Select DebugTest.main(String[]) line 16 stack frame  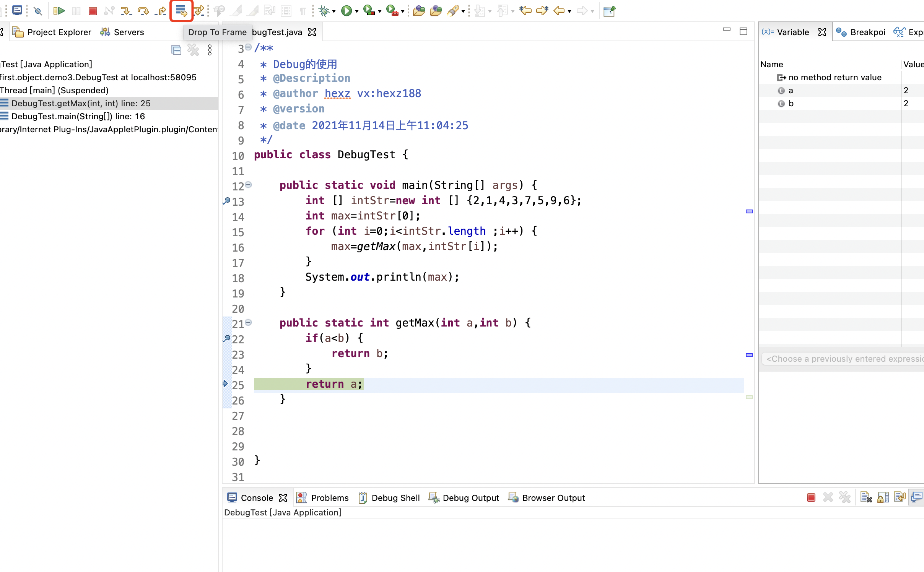[x=78, y=116]
